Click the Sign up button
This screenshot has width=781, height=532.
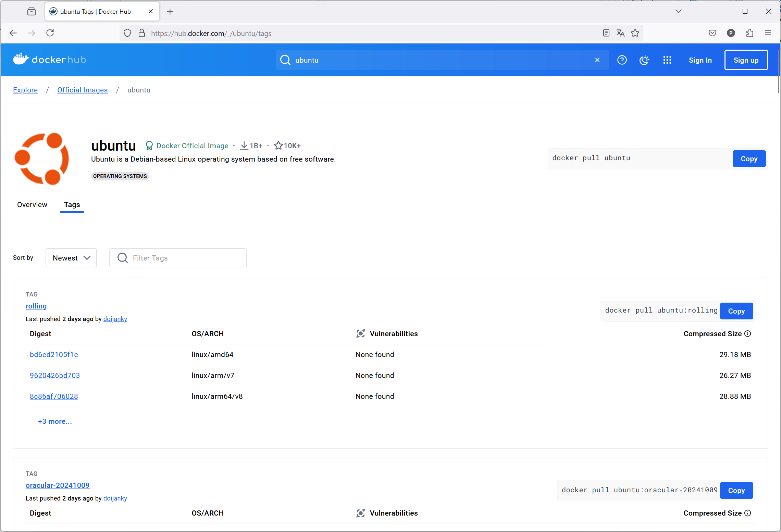tap(746, 60)
